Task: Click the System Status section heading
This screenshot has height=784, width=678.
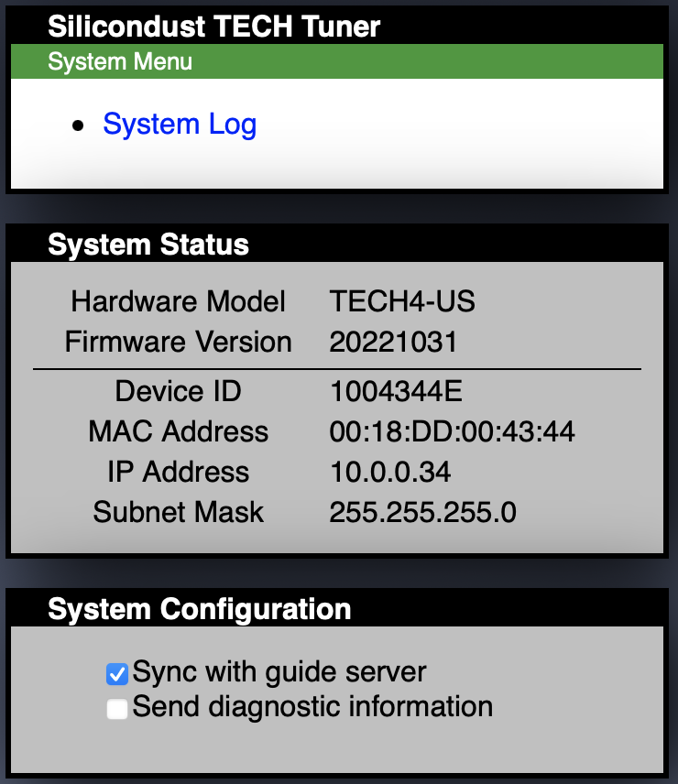Action: tap(148, 245)
